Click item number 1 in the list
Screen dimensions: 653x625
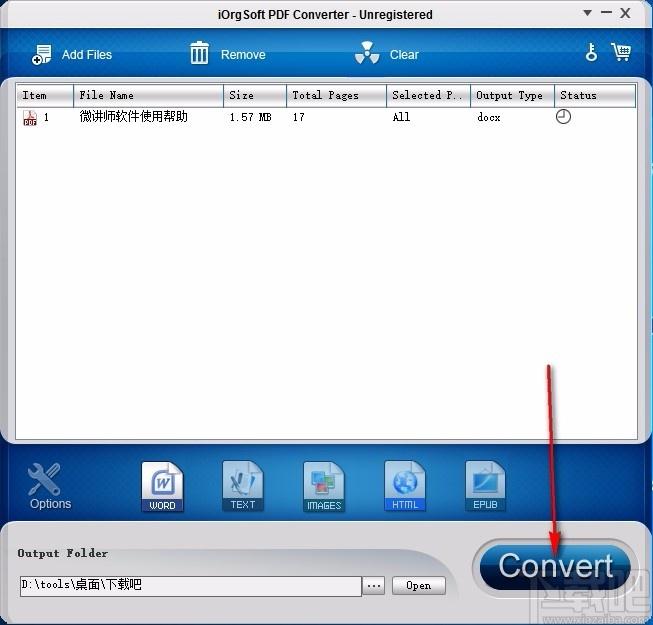coord(46,117)
